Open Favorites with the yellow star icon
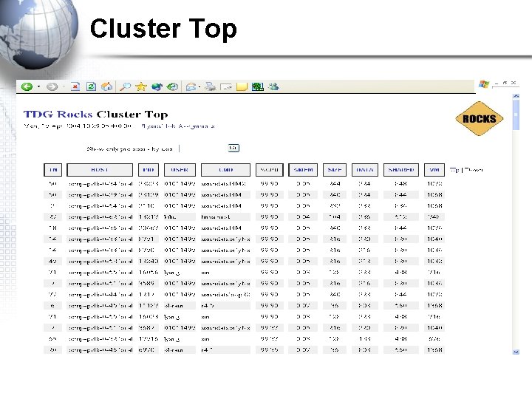This screenshot has width=532, height=399. tap(141, 87)
